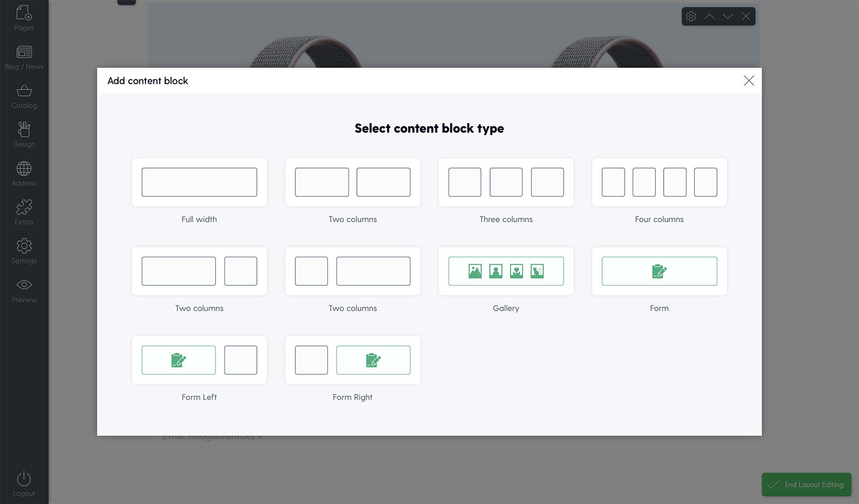Choose Two columns with wide right column
The width and height of the screenshot is (859, 504).
coord(353,271)
